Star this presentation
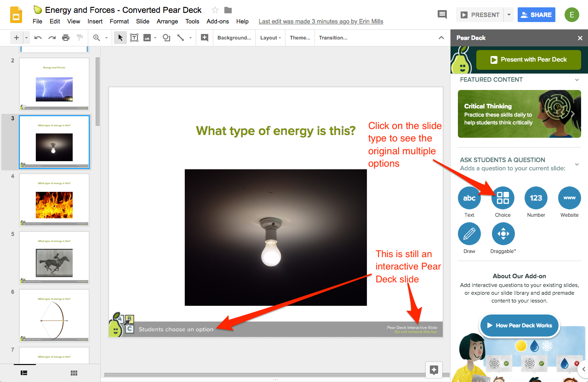The height and width of the screenshot is (382, 588). (215, 10)
